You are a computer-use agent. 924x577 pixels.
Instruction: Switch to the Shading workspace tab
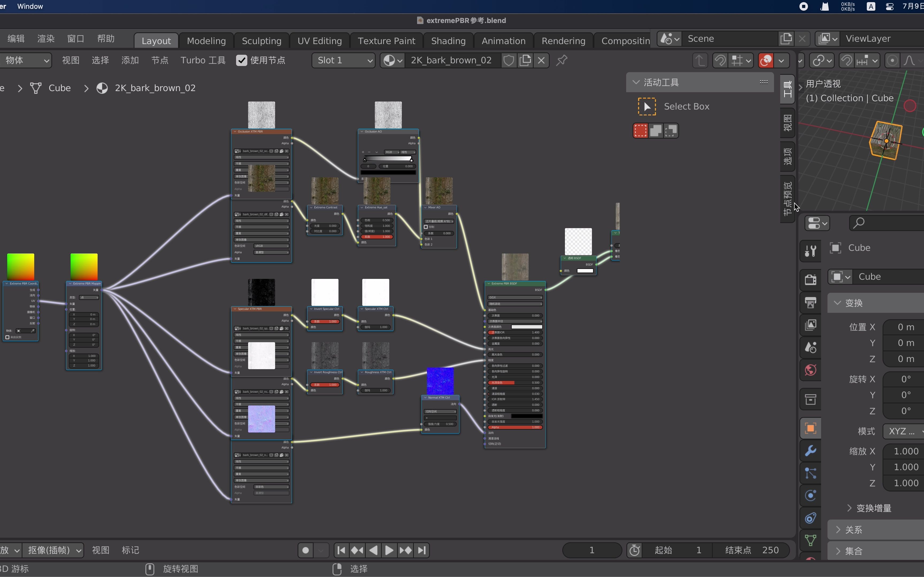[448, 40]
